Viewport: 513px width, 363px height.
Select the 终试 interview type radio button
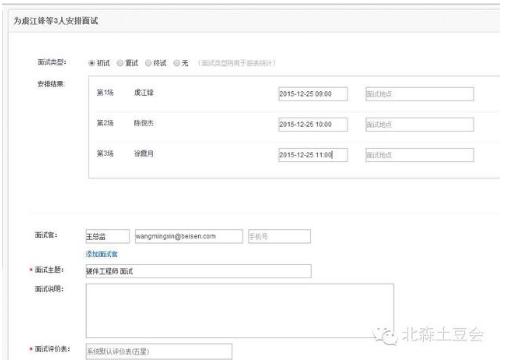click(x=148, y=63)
